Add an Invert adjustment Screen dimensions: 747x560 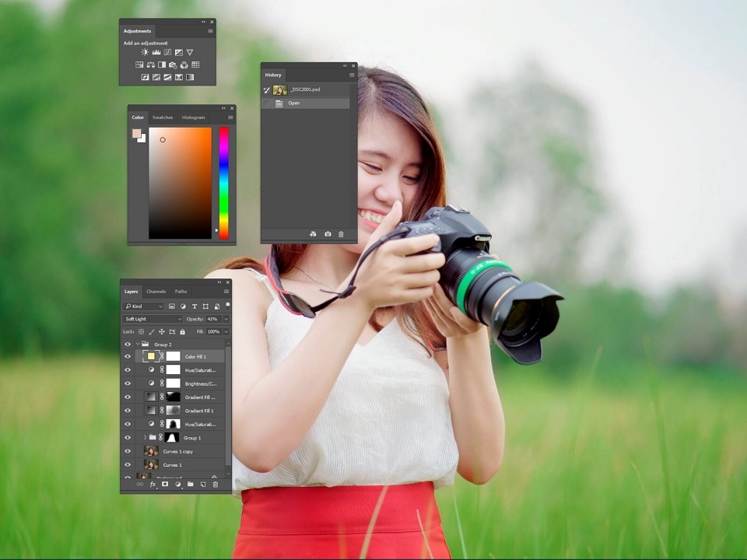[145, 77]
